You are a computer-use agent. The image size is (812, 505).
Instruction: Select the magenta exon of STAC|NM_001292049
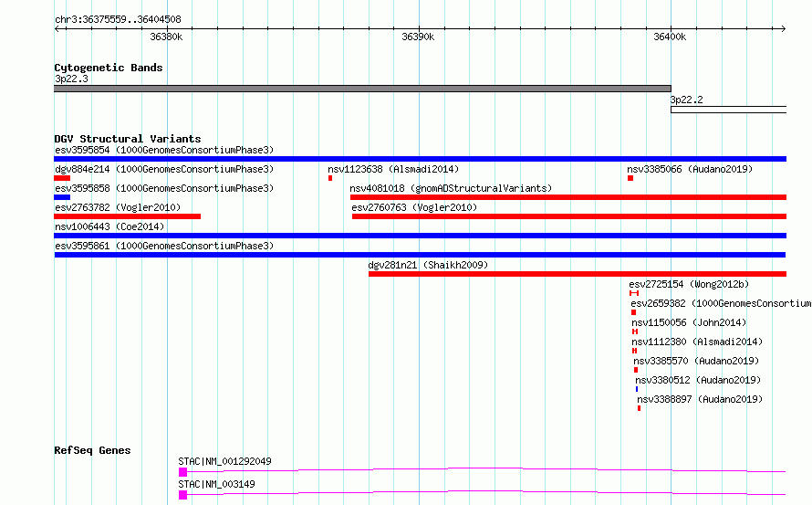coord(182,472)
